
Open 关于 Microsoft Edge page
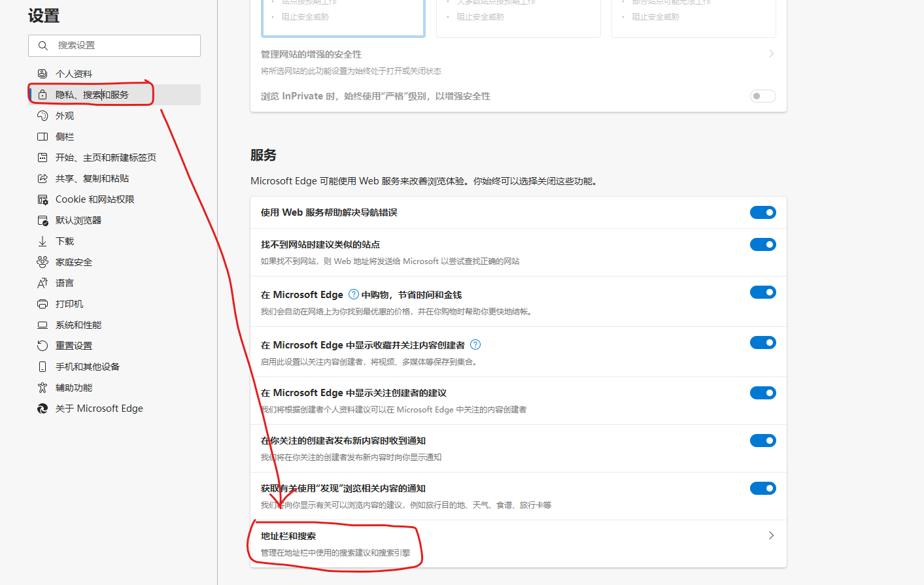tap(114, 409)
